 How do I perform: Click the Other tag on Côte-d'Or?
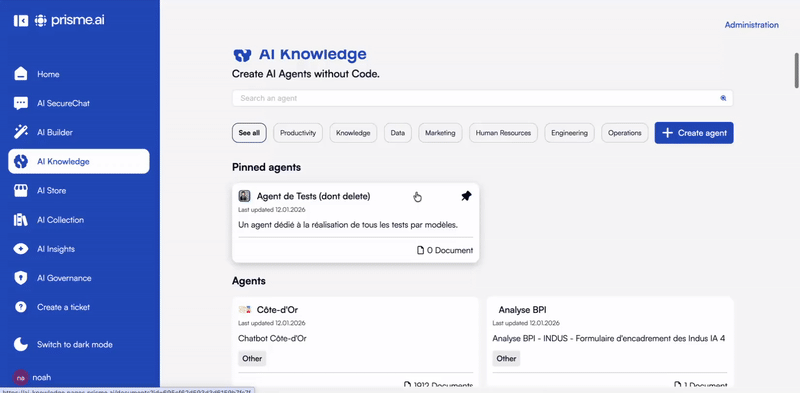click(x=252, y=358)
